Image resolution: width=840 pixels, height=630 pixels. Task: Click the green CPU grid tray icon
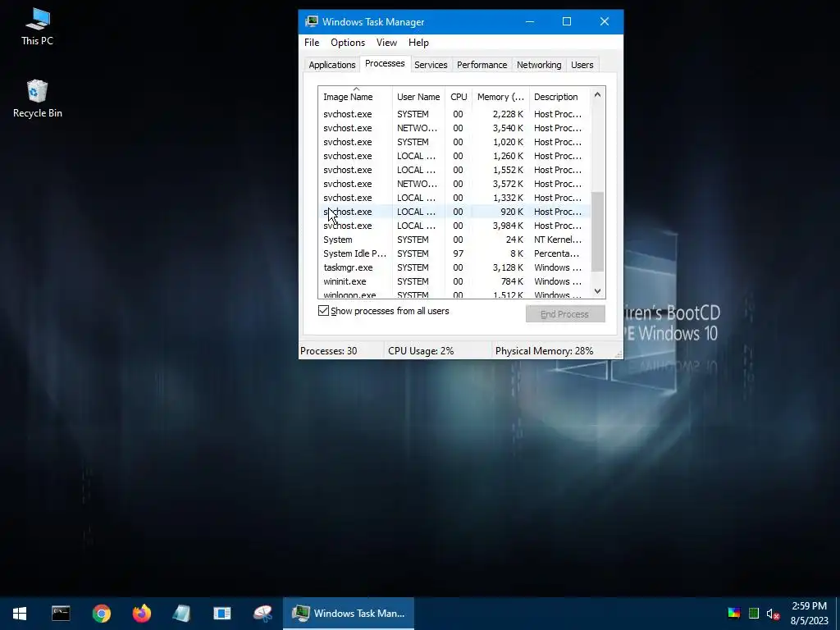pyautogui.click(x=754, y=614)
